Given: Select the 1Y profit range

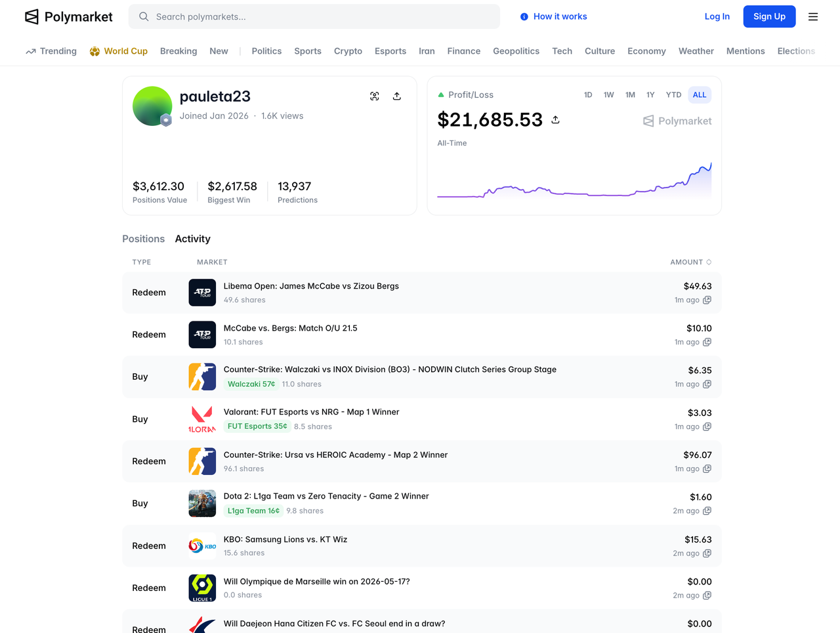Looking at the screenshot, I should [x=650, y=94].
